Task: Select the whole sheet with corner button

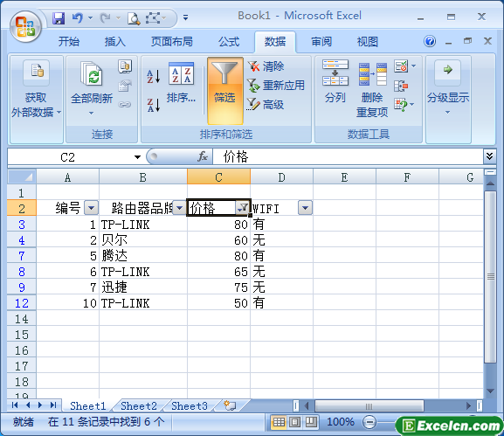Action: point(22,176)
